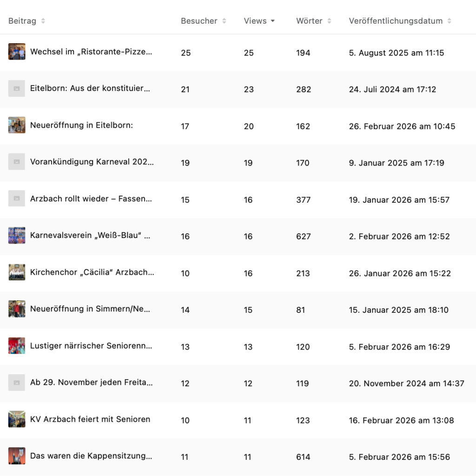The image size is (476, 476).
Task: Click the placeholder icon for Ab 29. November post
Action: coord(17,383)
